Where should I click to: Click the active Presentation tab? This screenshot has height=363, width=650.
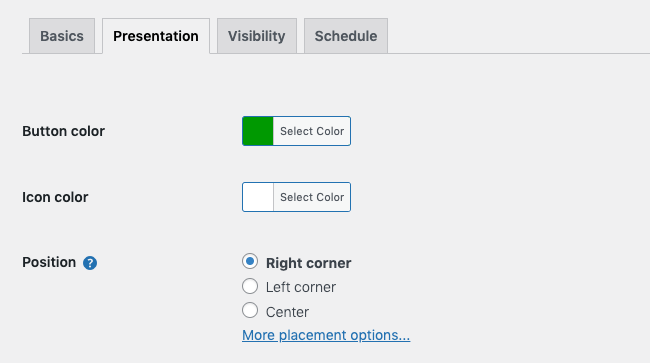156,36
